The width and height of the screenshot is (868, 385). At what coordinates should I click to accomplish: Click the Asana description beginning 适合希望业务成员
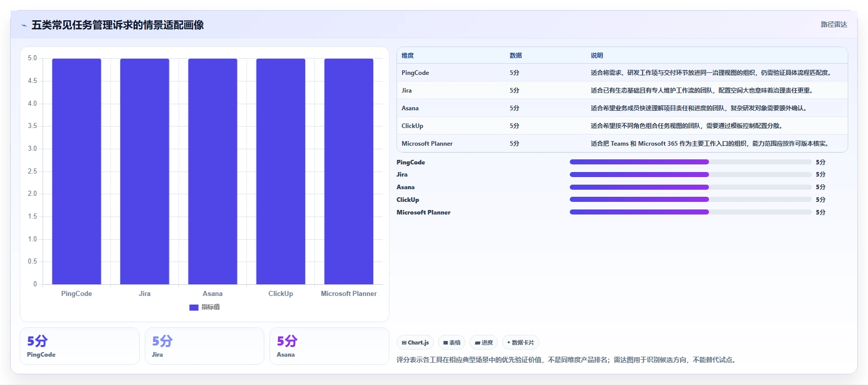[699, 108]
